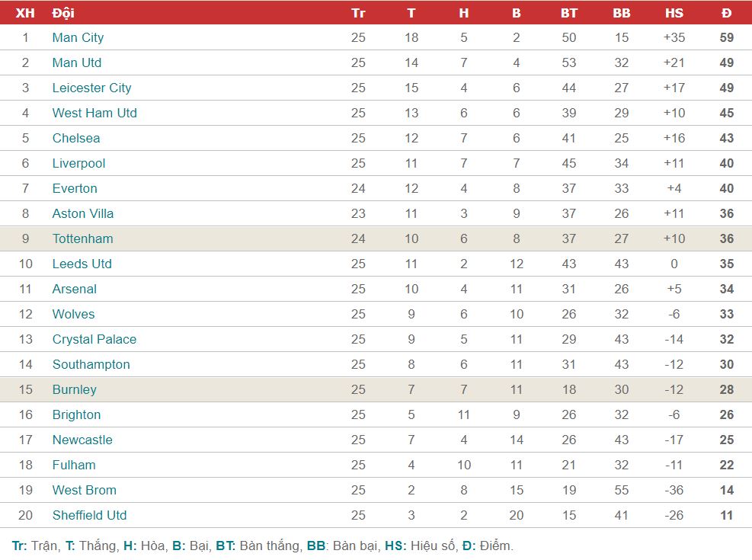Open the Man Utd team link
This screenshot has width=752, height=560.
(x=77, y=62)
